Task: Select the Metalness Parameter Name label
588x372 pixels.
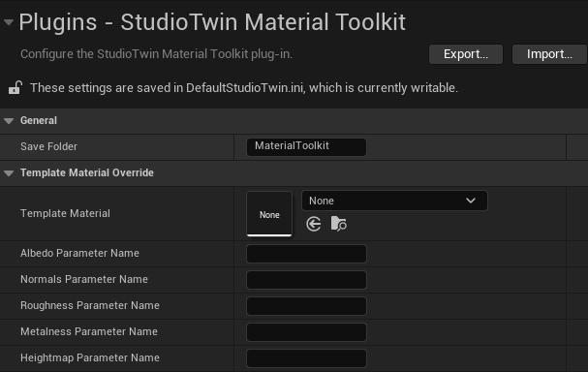Action: click(89, 332)
